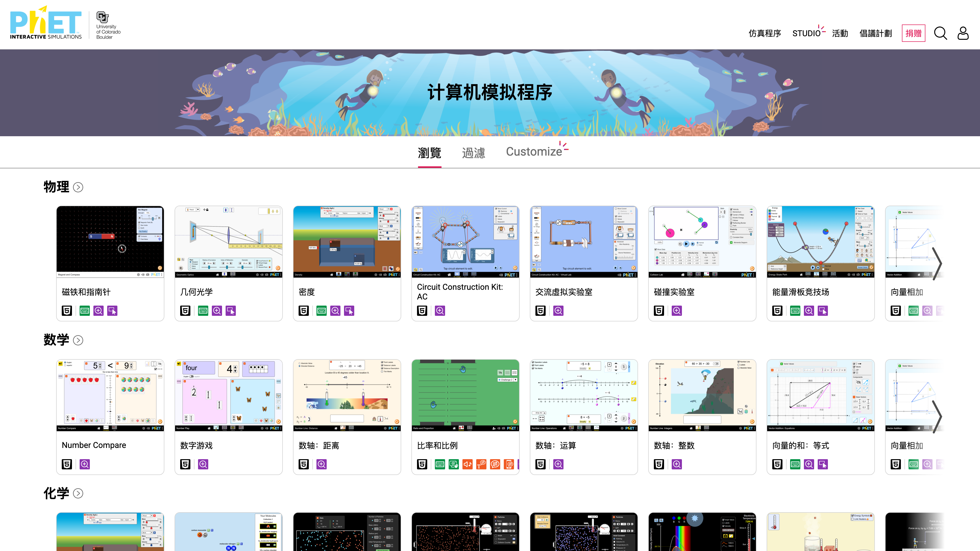Click the 化学 category heading

(56, 493)
